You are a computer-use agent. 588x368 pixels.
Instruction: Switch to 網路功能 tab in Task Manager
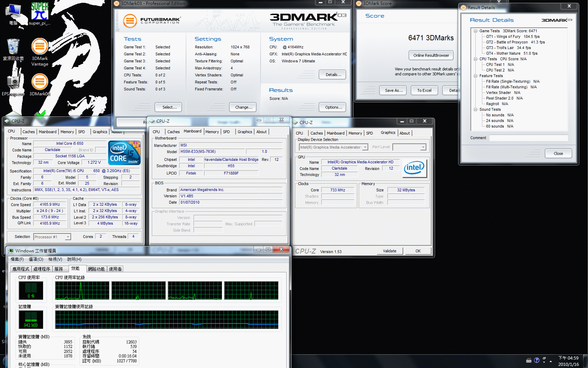click(x=96, y=269)
